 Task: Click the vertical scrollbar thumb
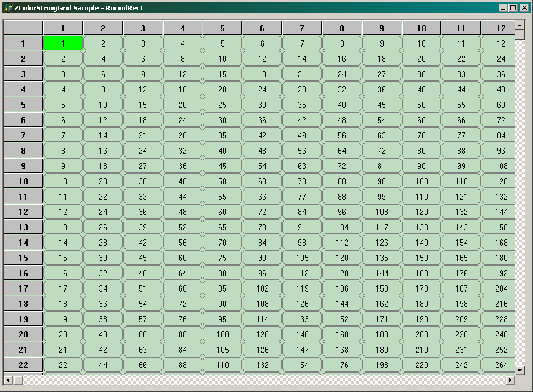[520, 35]
